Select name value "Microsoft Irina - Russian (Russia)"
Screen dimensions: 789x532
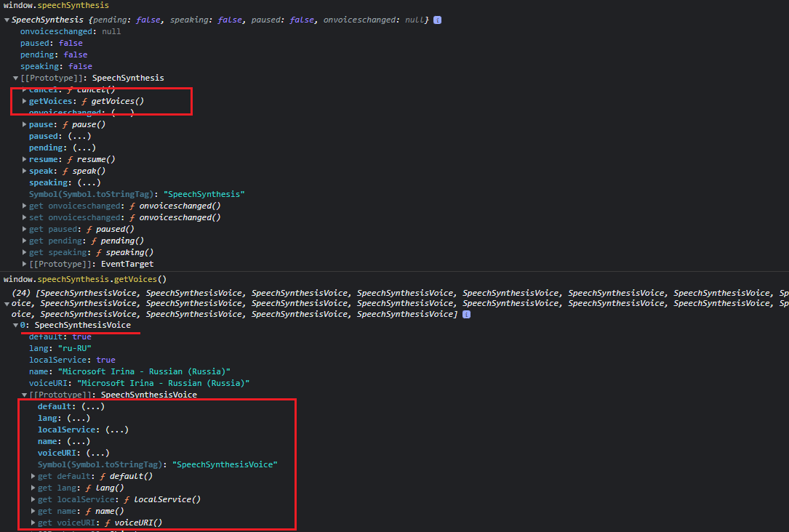pos(144,371)
